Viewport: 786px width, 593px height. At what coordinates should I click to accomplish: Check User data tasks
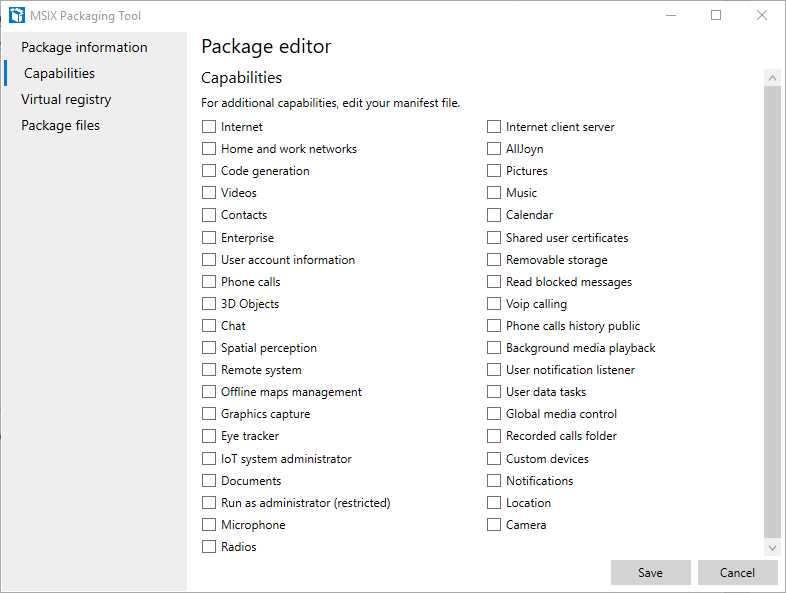tap(494, 391)
